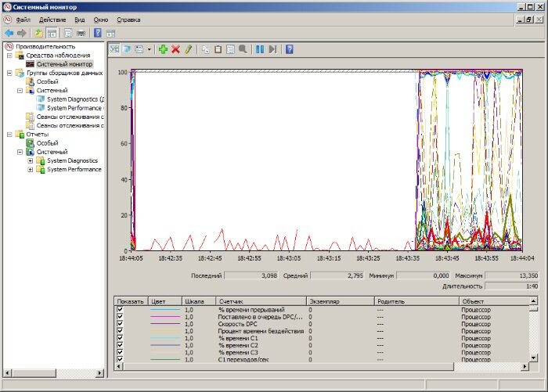
Task: Click the Zoom magnifier icon in graph toolbar
Action: tap(243, 49)
